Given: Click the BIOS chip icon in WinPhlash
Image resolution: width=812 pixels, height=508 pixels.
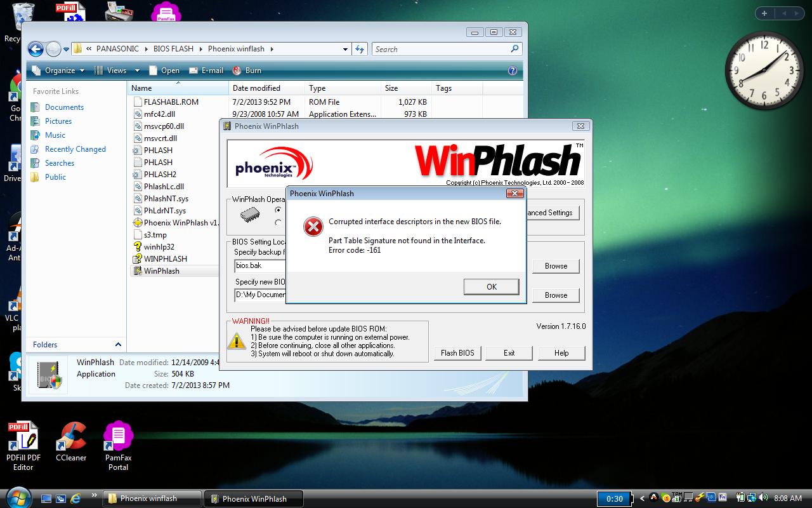Looking at the screenshot, I should pos(250,215).
